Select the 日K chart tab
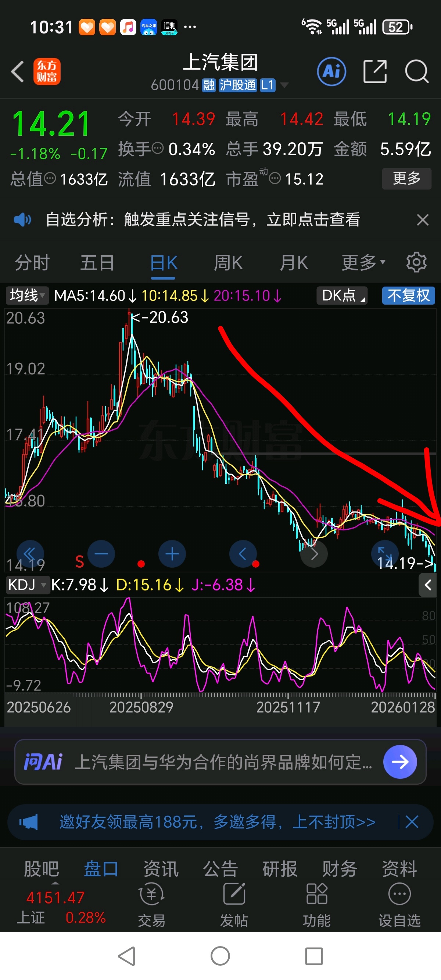 click(164, 263)
